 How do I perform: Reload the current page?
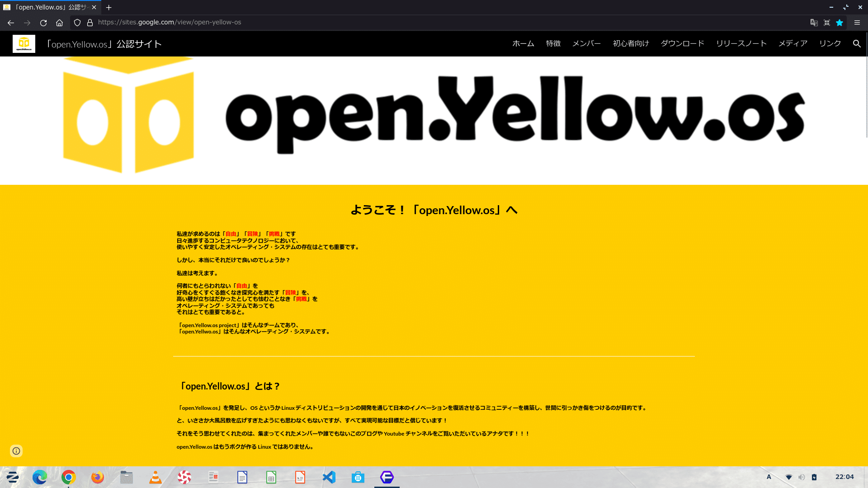pyautogui.click(x=43, y=23)
